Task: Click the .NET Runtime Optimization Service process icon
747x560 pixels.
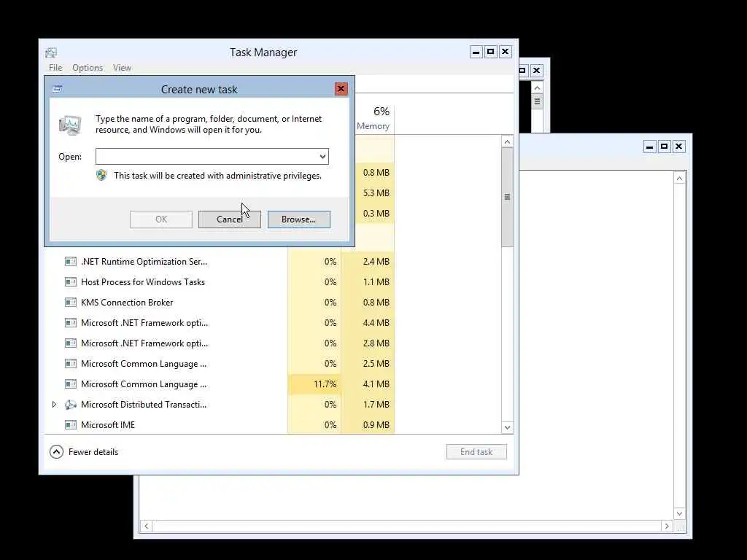Action: click(x=71, y=262)
